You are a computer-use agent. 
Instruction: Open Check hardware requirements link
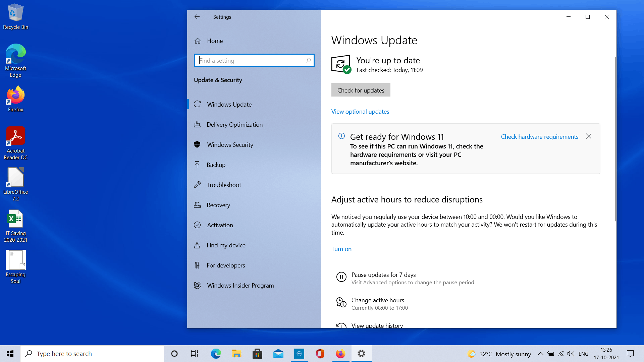[x=539, y=137]
